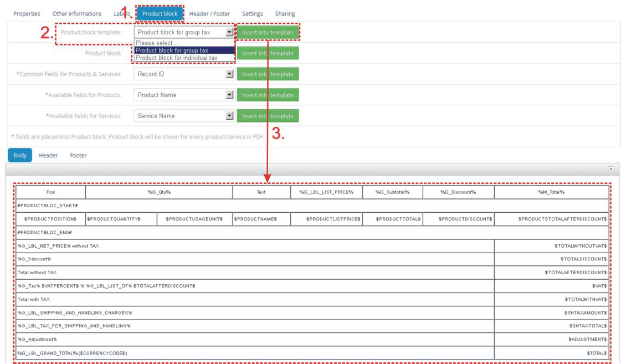Click the $PRODUCTDISCOUNT$ cell
This screenshot has width=621, height=364.
point(459,219)
